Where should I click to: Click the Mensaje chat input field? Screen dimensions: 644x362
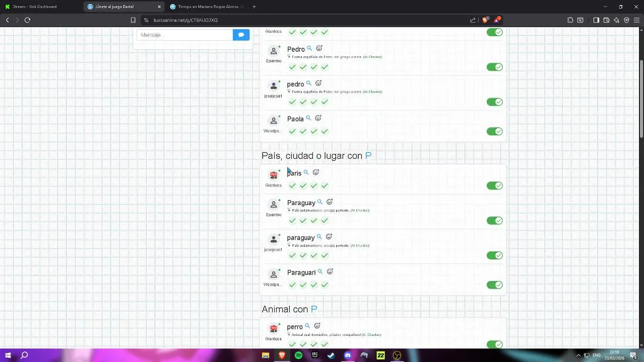pos(185,35)
